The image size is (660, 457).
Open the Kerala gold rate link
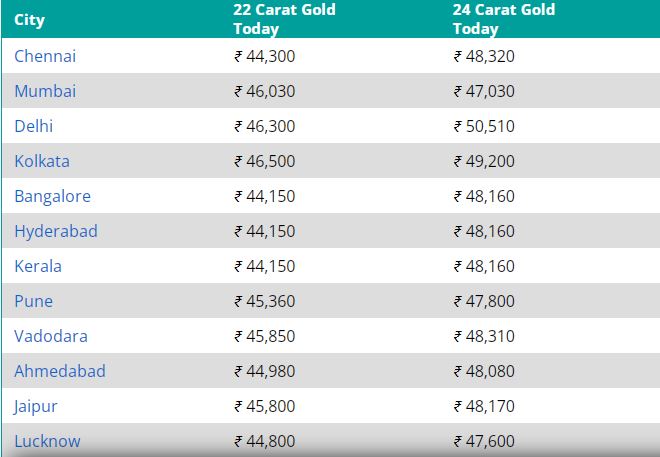[x=38, y=266]
